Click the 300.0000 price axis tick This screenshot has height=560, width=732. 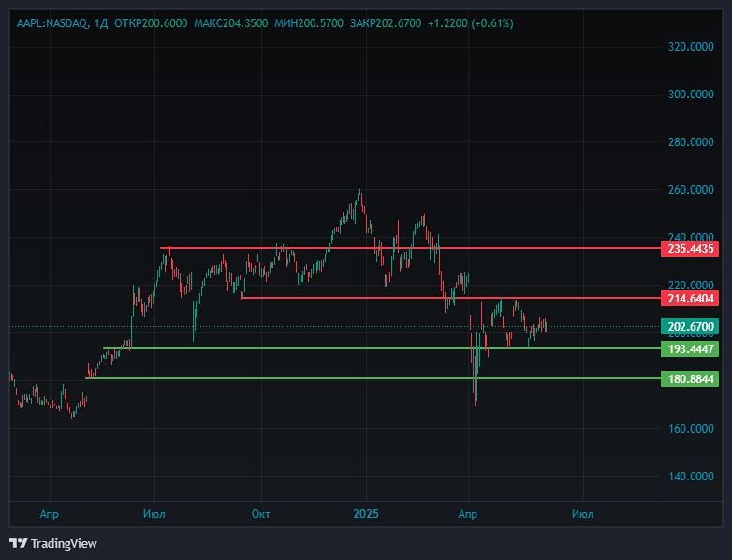click(x=691, y=95)
